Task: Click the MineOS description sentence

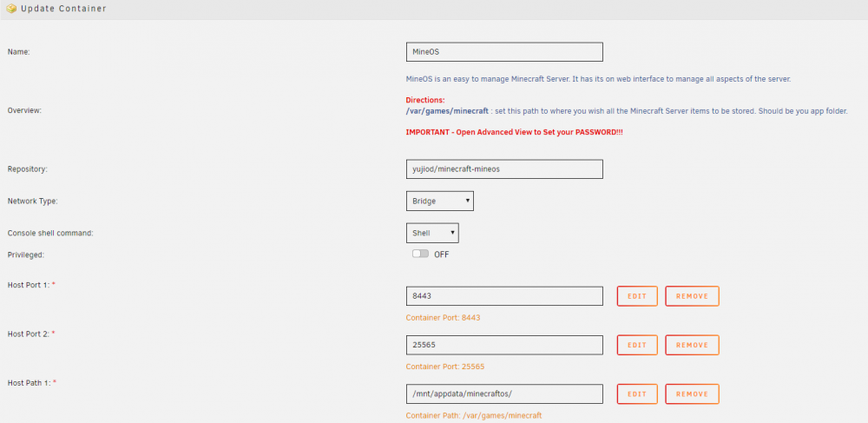Action: pyautogui.click(x=598, y=79)
